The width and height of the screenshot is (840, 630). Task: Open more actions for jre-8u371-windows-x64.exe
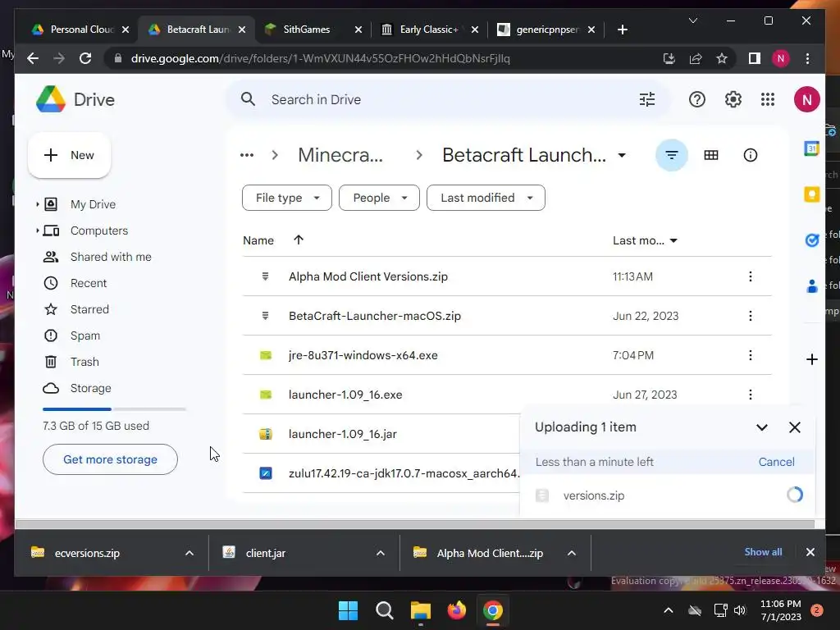click(750, 355)
